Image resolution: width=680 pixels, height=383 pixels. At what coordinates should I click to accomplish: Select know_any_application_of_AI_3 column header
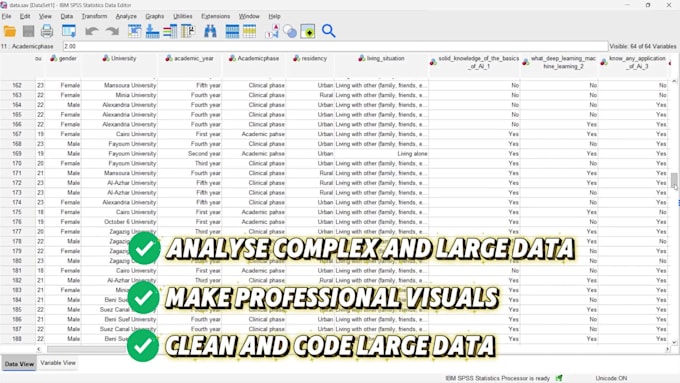tap(633, 62)
